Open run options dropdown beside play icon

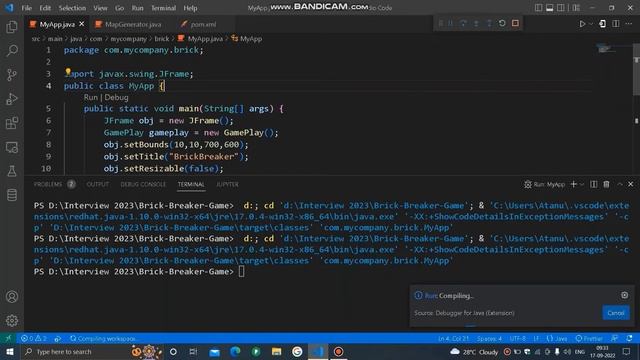tap(591, 24)
